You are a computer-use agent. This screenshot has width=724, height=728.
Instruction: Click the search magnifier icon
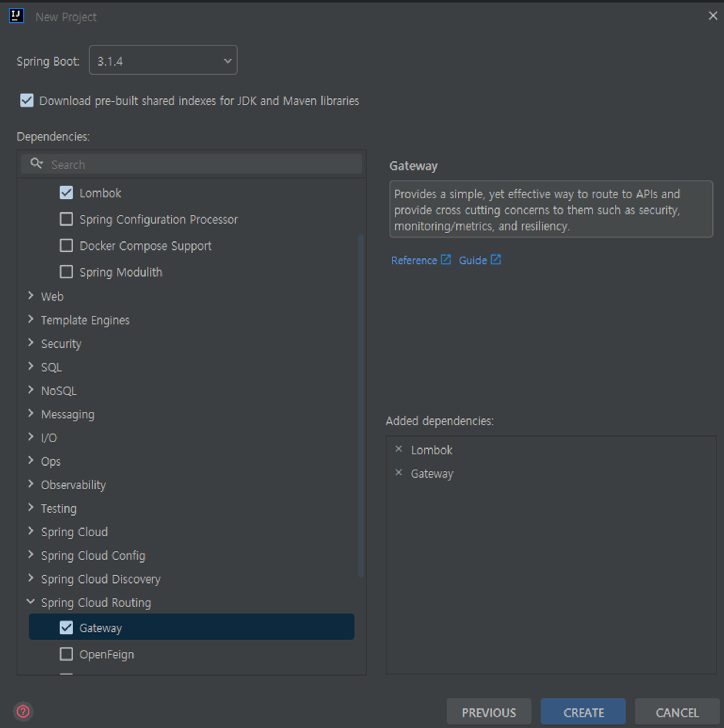pyautogui.click(x=36, y=164)
